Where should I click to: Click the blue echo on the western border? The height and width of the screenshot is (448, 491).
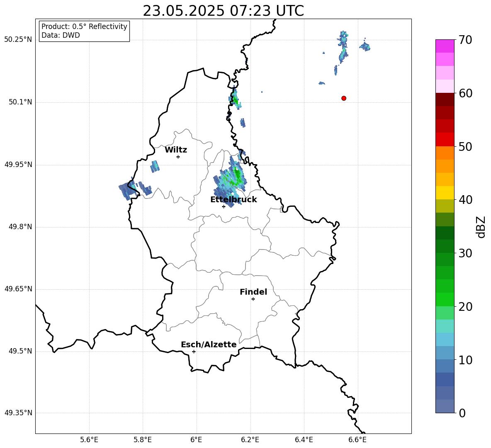point(128,189)
